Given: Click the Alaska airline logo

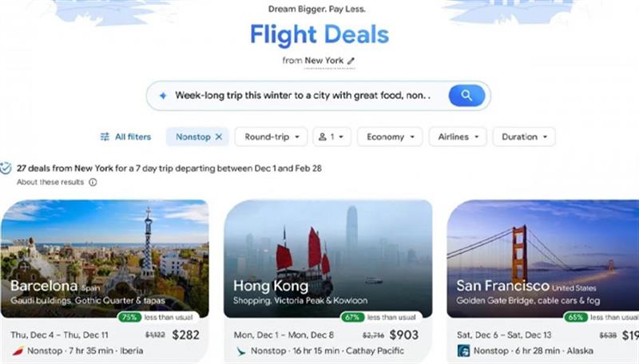Looking at the screenshot, I should point(463,350).
